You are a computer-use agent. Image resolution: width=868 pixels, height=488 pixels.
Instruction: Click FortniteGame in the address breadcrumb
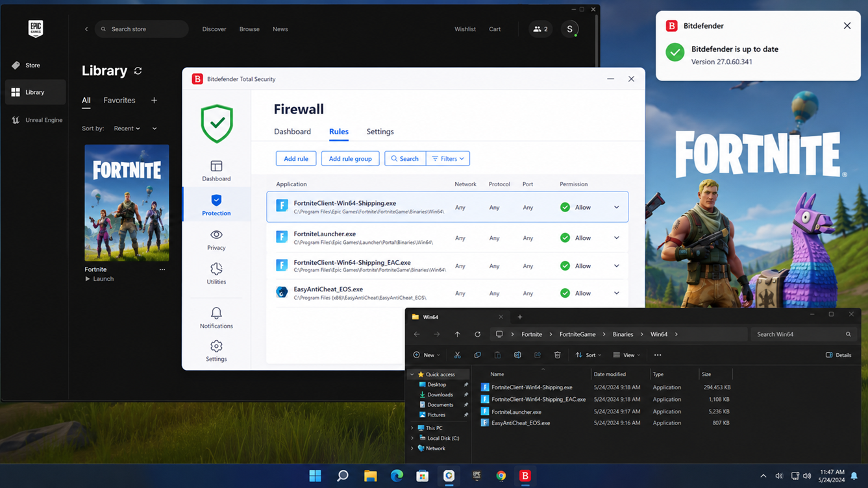577,334
